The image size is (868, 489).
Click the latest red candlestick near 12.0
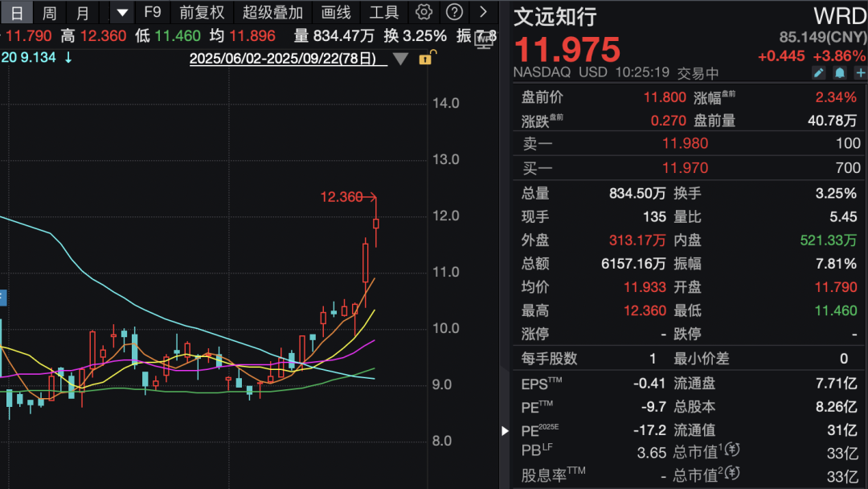376,223
